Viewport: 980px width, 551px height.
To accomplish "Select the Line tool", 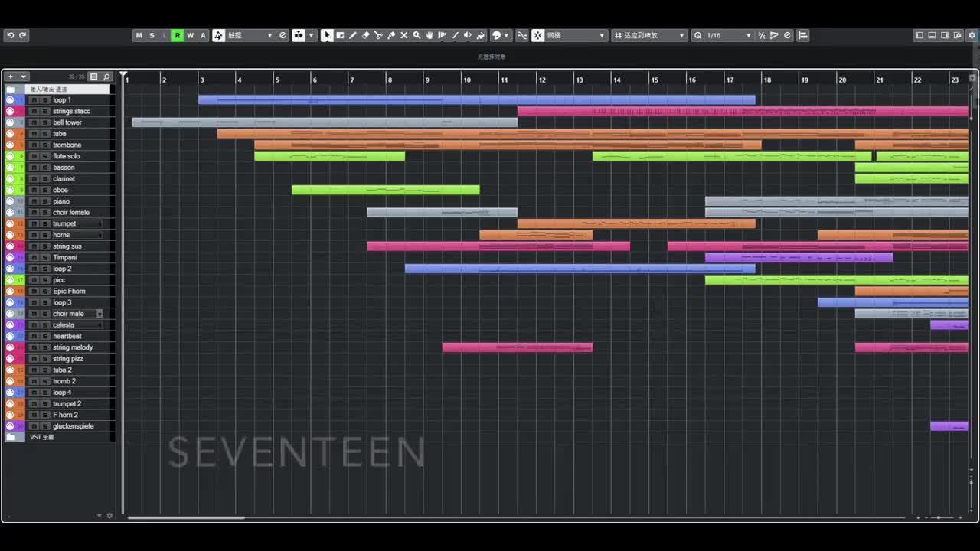I will coord(456,35).
